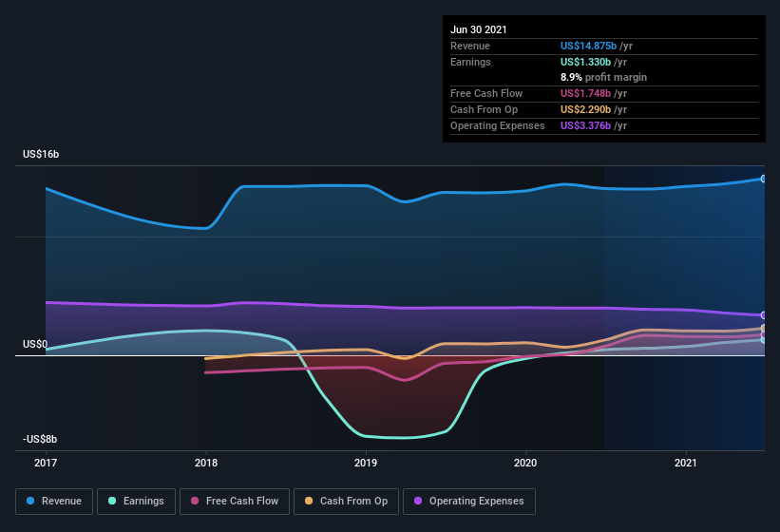The image size is (780, 532).
Task: Click the US$16b y-axis label
Action: click(x=41, y=154)
